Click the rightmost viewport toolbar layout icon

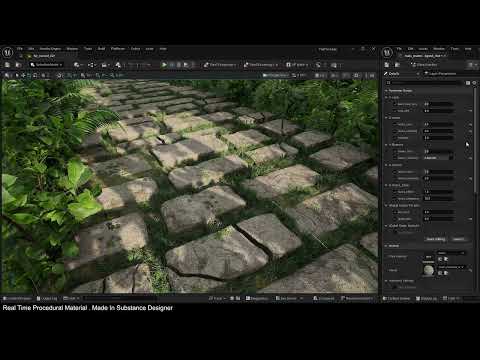coord(372,76)
